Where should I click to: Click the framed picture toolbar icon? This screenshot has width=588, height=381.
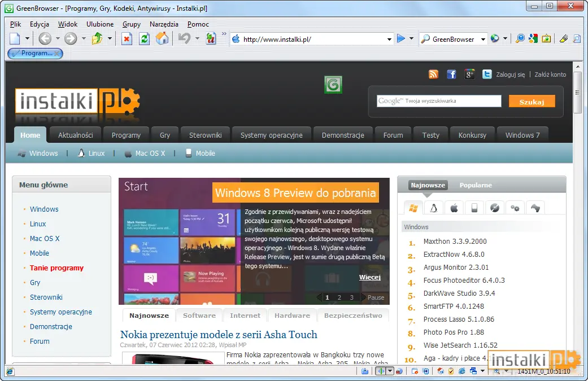pos(546,38)
